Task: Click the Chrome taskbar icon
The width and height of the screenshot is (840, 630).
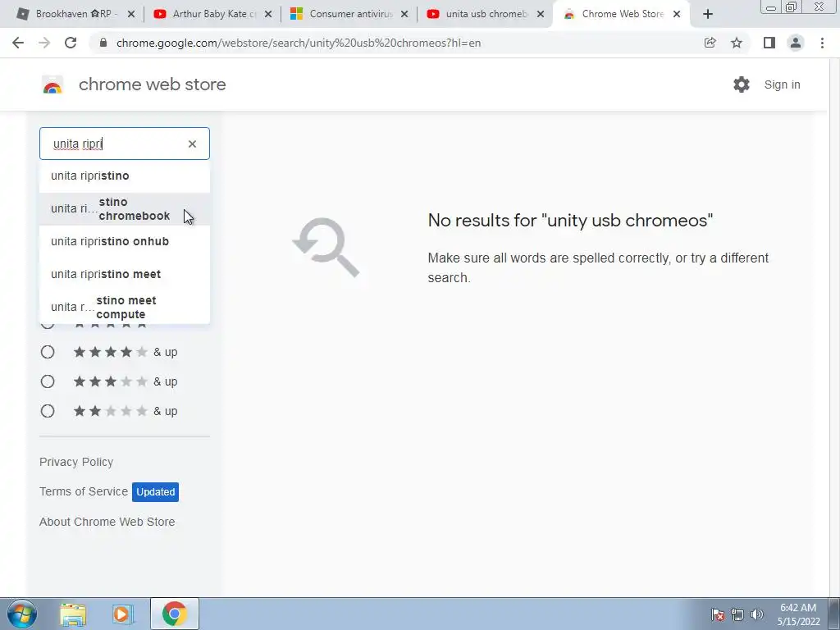Action: (175, 614)
